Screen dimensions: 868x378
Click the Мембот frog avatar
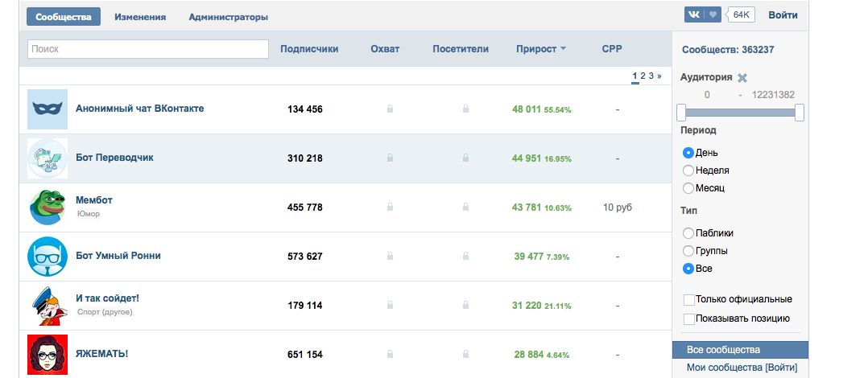pos(48,207)
